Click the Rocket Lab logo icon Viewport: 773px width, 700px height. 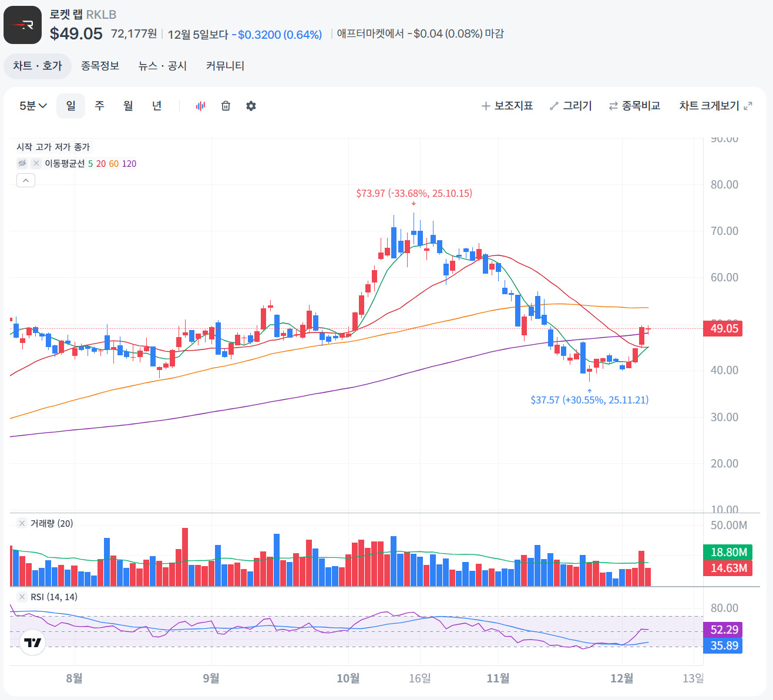(x=22, y=25)
